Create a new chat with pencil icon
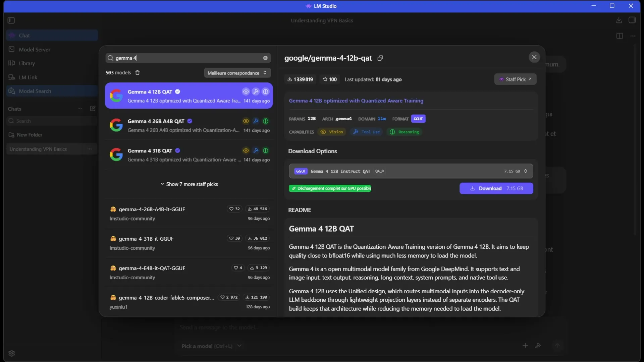644x362 pixels. 93,109
